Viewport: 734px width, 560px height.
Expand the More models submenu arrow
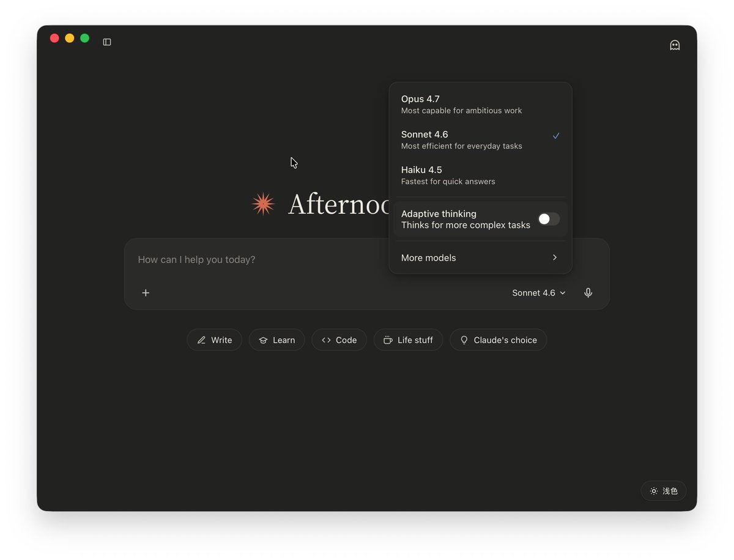(555, 257)
